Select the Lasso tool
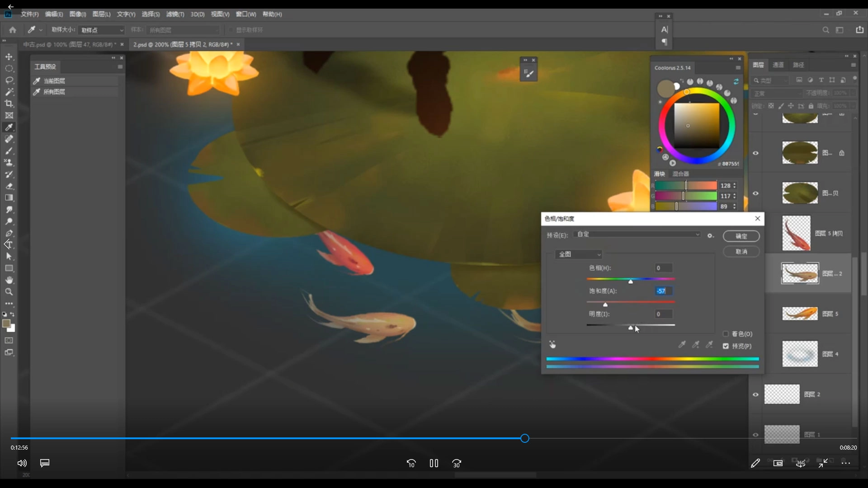868x488 pixels. point(9,80)
